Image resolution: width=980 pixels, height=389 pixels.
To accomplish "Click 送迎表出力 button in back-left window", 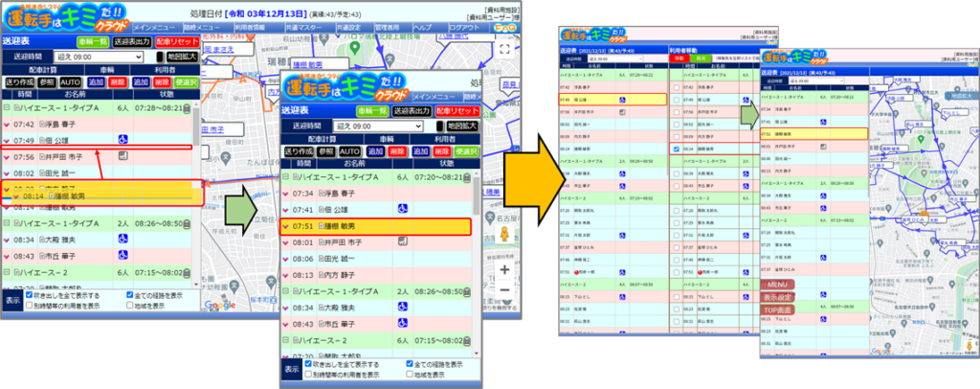I will [132, 41].
